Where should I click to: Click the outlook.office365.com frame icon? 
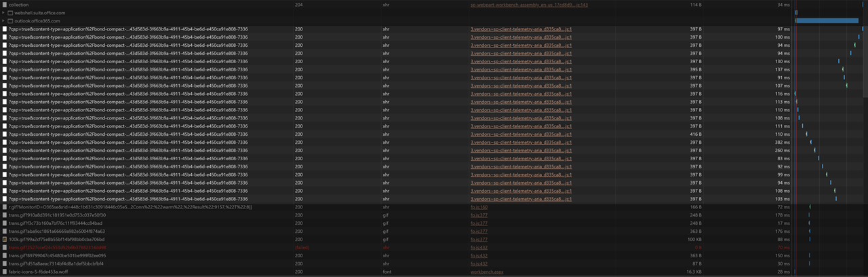coord(10,21)
